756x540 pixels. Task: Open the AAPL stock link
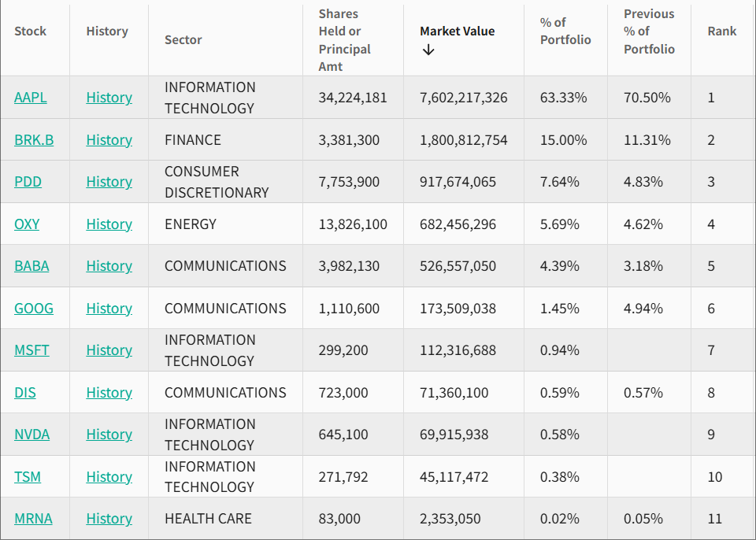point(30,98)
